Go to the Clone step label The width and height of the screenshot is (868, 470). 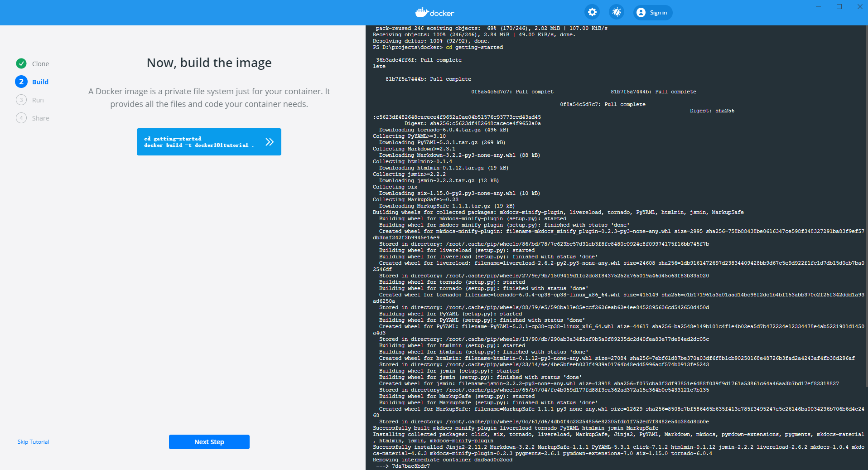click(x=40, y=64)
